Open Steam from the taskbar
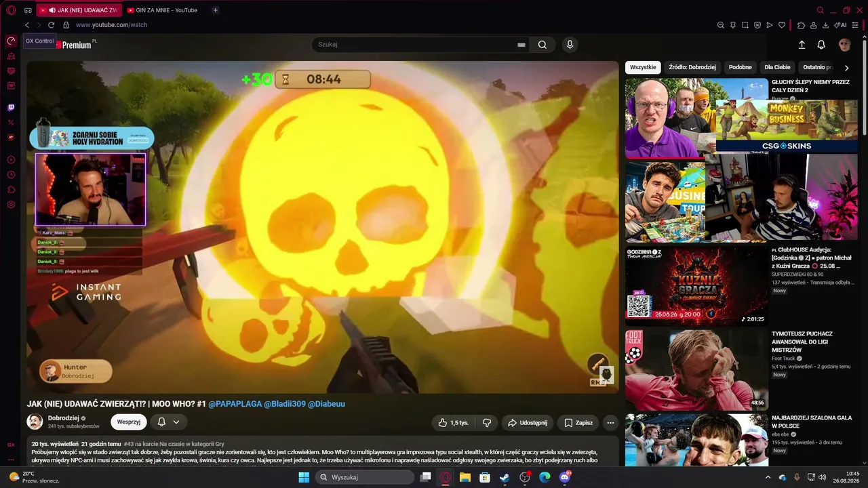The image size is (868, 488). pos(505,477)
